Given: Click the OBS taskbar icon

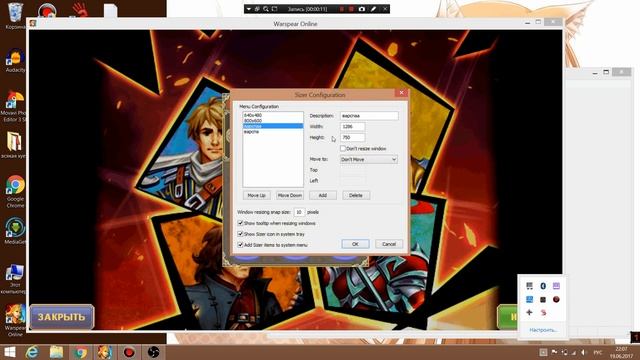Looking at the screenshot, I should point(153,352).
